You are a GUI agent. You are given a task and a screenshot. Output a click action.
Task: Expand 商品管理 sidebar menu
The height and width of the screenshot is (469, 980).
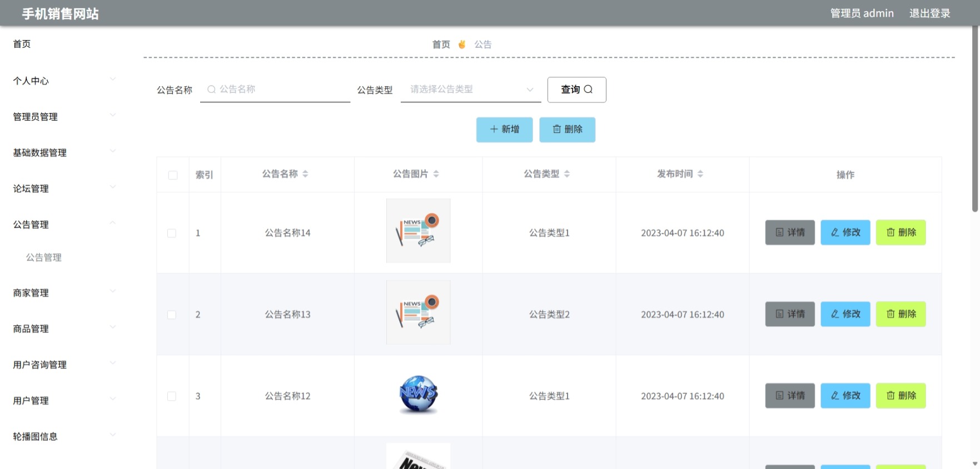(x=64, y=329)
